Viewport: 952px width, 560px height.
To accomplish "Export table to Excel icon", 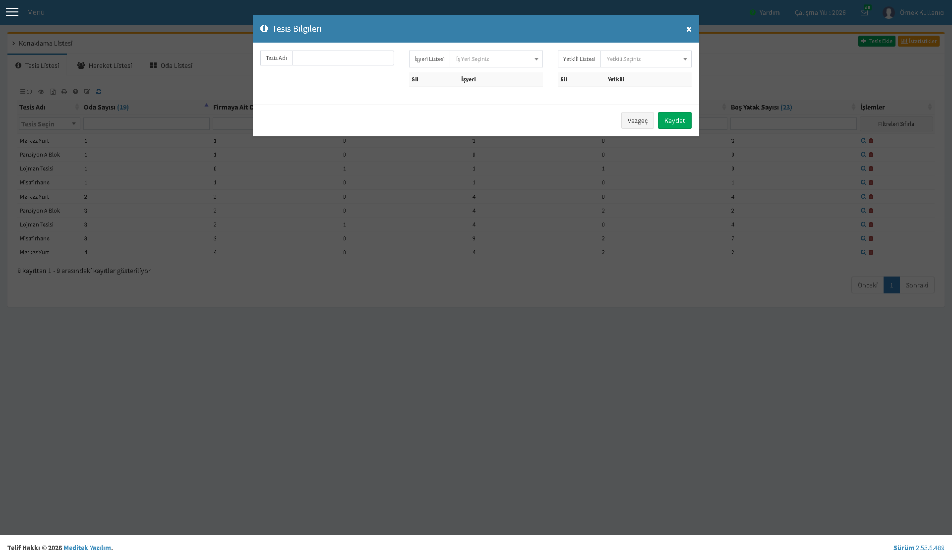I will click(53, 92).
